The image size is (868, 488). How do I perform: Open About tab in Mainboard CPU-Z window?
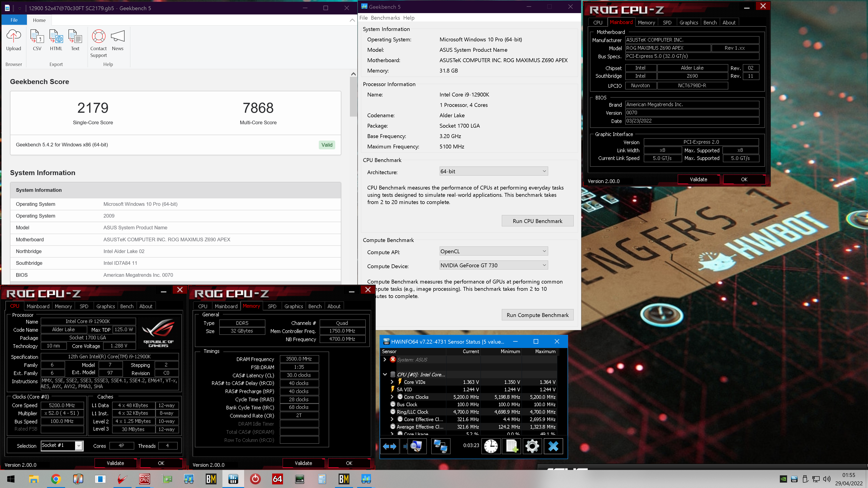(x=729, y=23)
